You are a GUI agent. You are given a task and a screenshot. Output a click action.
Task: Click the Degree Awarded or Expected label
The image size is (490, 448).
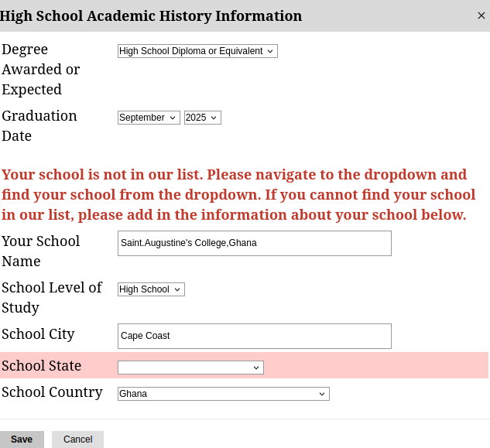[41, 70]
